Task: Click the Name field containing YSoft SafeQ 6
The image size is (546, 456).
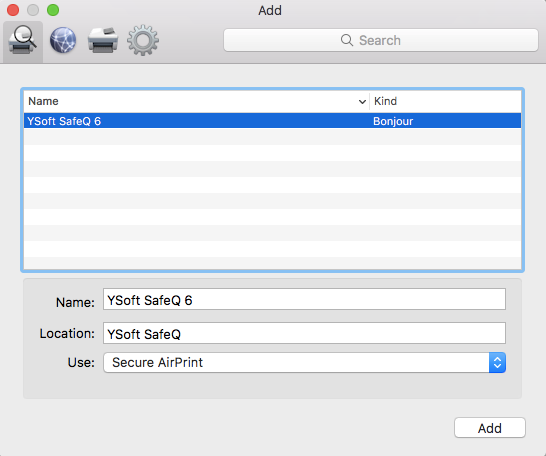Action: tap(304, 299)
